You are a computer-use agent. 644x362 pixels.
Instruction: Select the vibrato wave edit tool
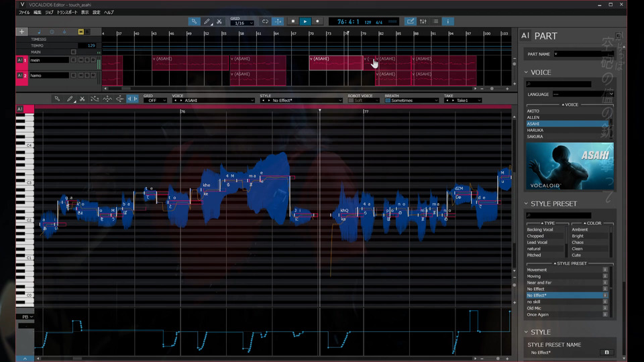(107, 99)
